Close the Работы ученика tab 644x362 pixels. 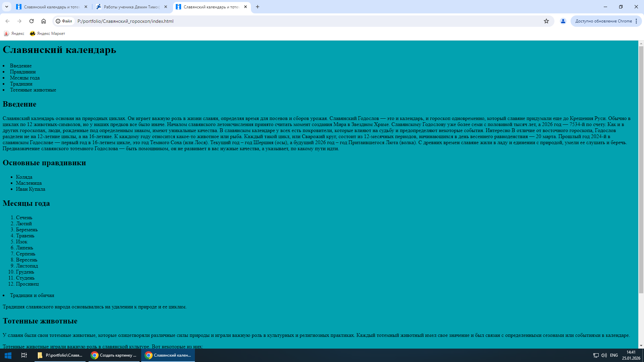[166, 7]
